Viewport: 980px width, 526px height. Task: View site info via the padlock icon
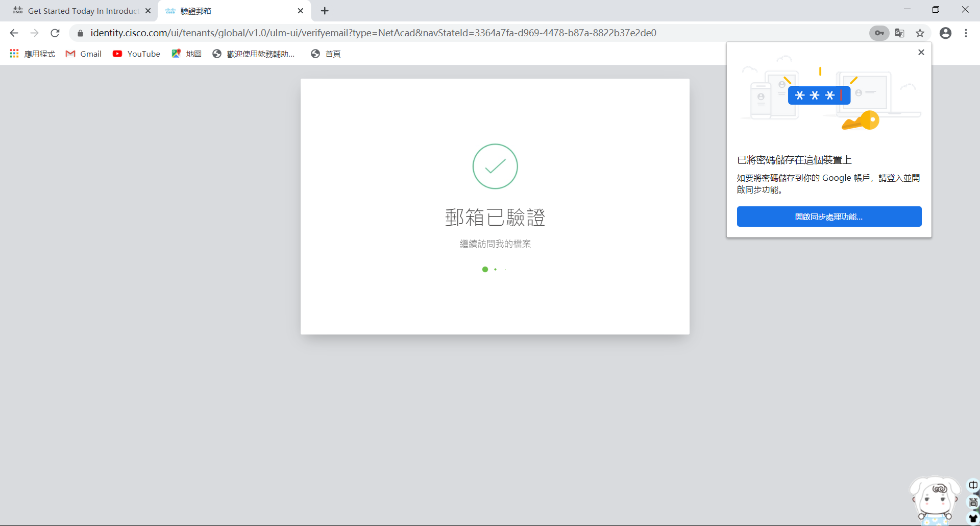[x=80, y=33]
